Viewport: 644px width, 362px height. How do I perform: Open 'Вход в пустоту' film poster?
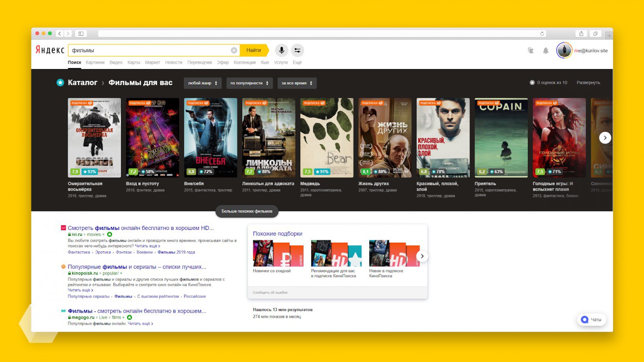(152, 138)
